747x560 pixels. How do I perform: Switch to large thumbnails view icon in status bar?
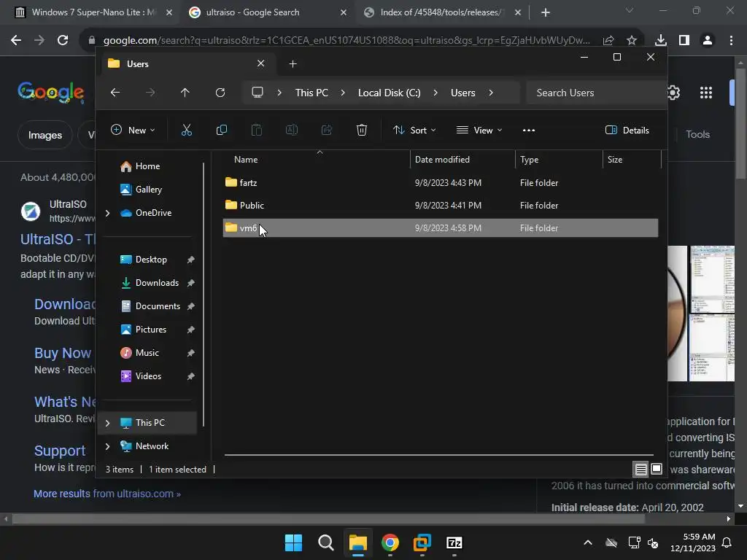(657, 469)
